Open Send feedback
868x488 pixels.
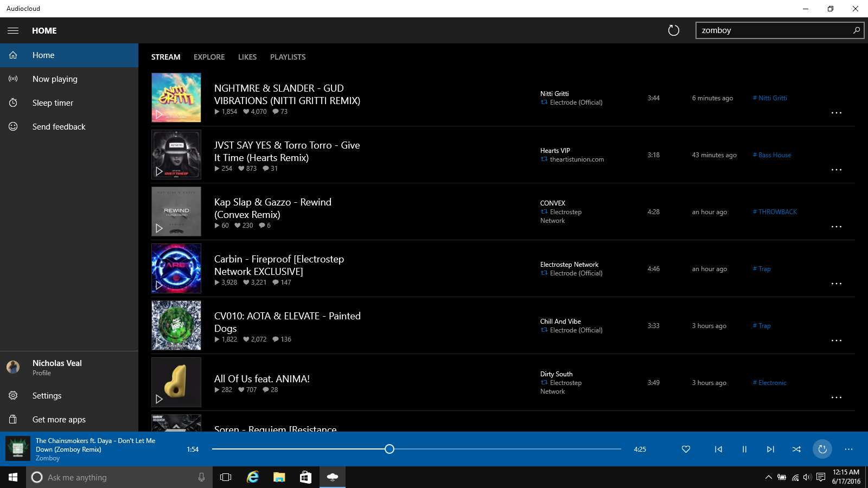69,127
